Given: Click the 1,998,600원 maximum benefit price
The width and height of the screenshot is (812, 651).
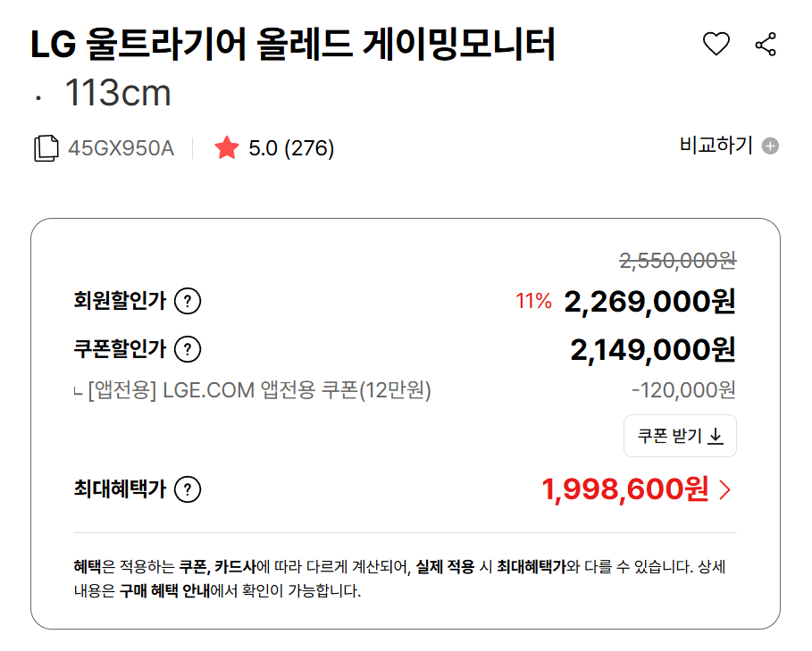Looking at the screenshot, I should tap(625, 489).
